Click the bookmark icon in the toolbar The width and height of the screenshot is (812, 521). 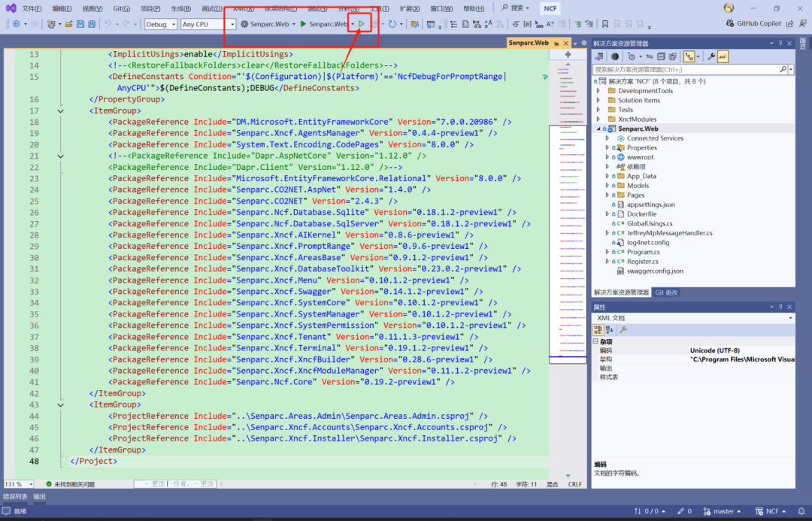click(x=604, y=24)
